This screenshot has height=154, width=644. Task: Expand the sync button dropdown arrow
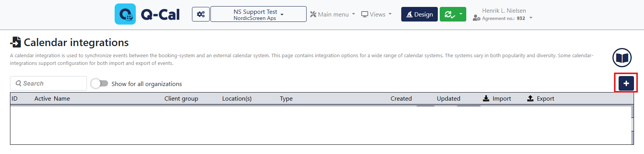[x=461, y=14]
